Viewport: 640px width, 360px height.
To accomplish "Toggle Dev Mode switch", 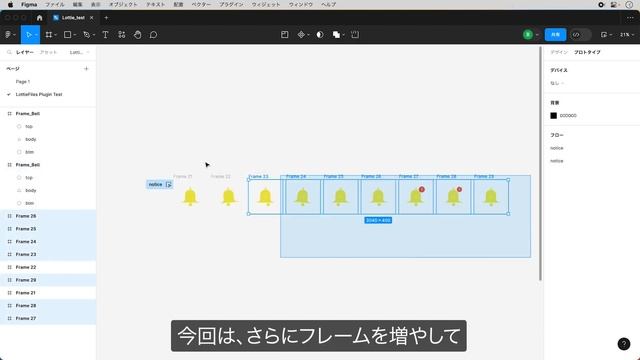I will click(x=580, y=35).
